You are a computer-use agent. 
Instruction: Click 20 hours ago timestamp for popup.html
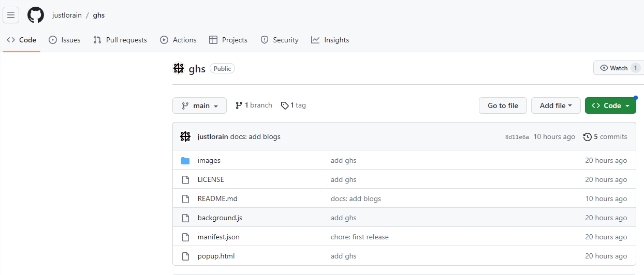[606, 256]
